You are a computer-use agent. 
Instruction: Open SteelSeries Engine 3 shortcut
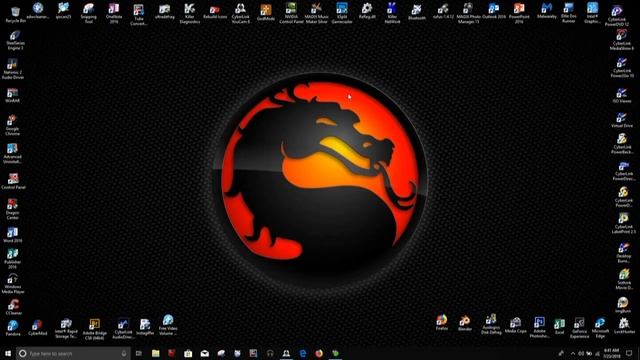[x=15, y=41]
